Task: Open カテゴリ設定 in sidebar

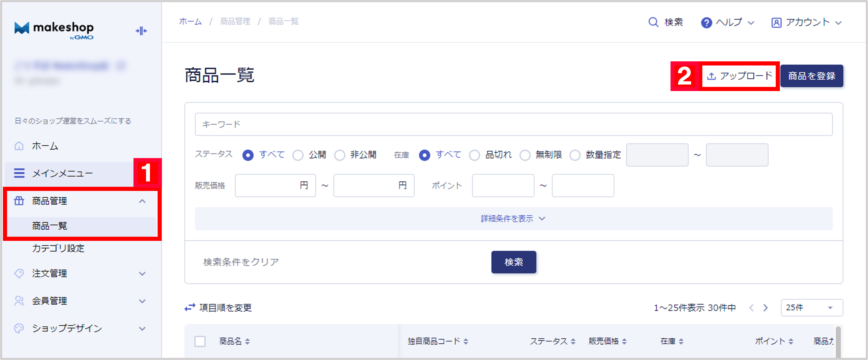Action: click(58, 248)
